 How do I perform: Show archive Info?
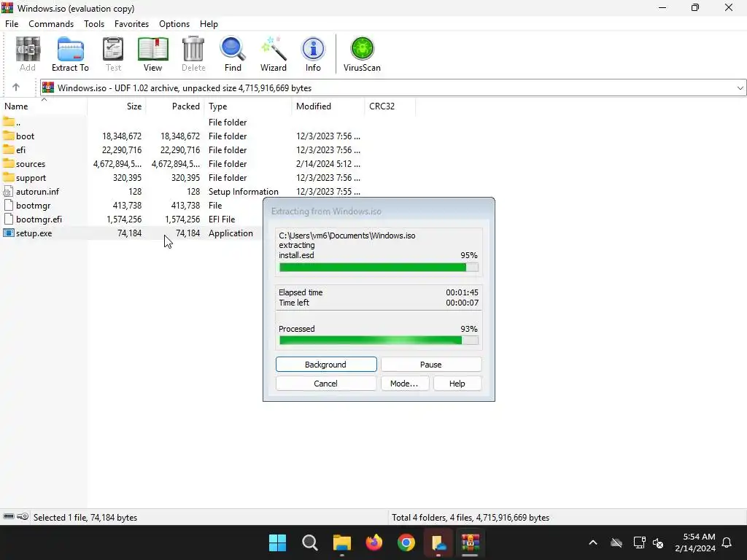pyautogui.click(x=313, y=54)
